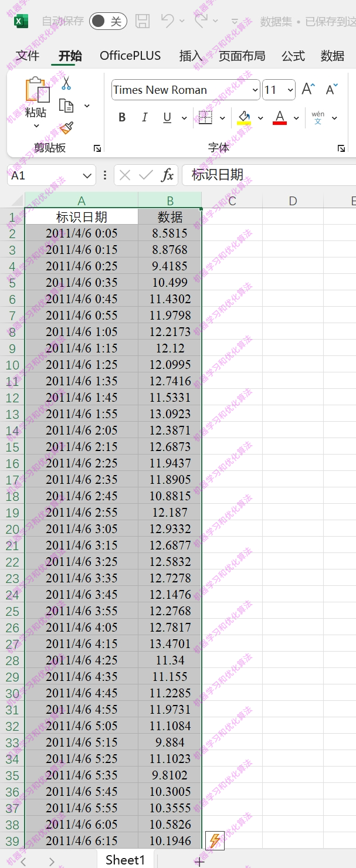Viewport: 356px width, 868px height.
Task: Toggle Italic formatting
Action: [145, 117]
